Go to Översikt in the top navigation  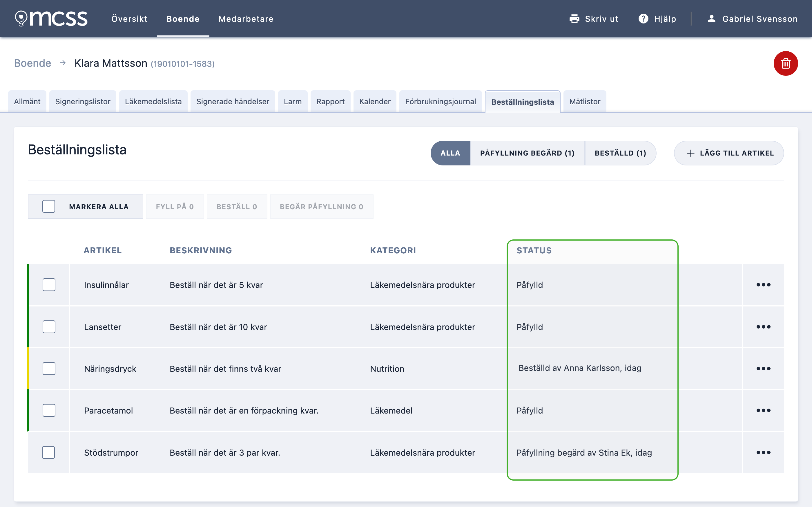(x=129, y=19)
